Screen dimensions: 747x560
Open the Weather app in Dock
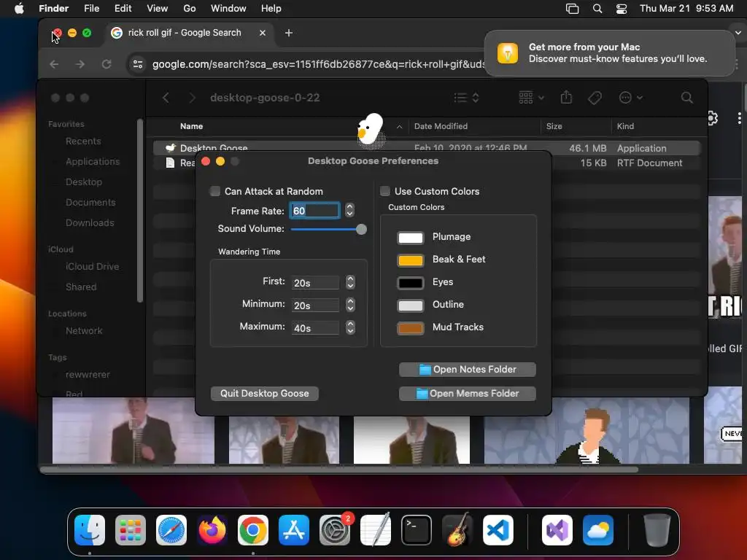[x=598, y=530]
